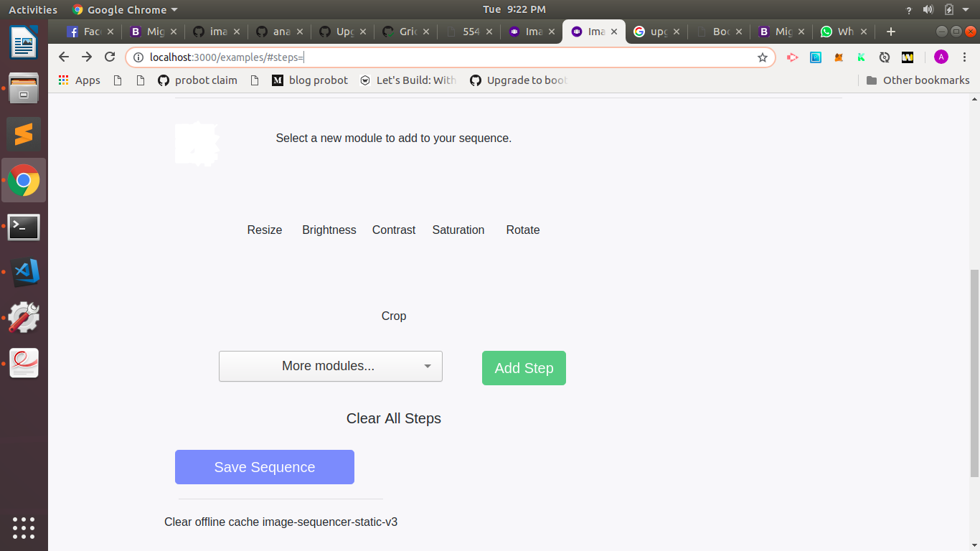
Task: Select the Contrast module
Action: [394, 230]
